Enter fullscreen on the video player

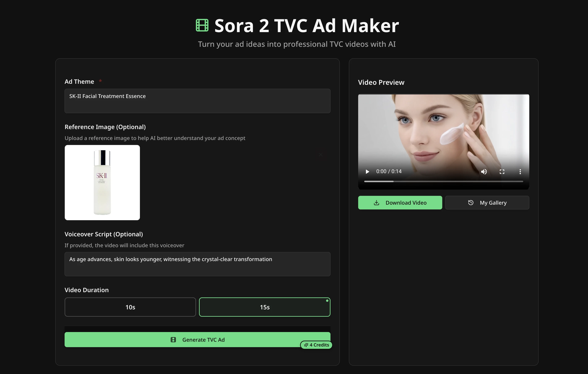coord(502,172)
